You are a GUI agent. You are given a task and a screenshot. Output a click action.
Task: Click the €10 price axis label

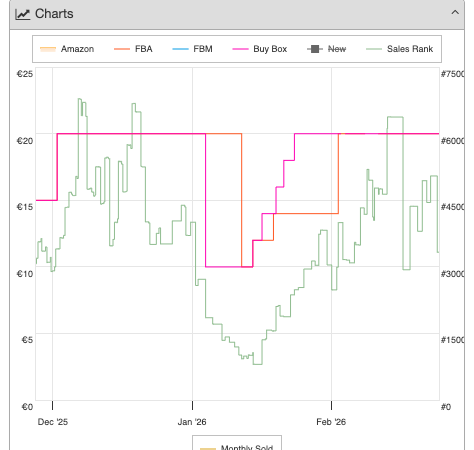coord(25,274)
